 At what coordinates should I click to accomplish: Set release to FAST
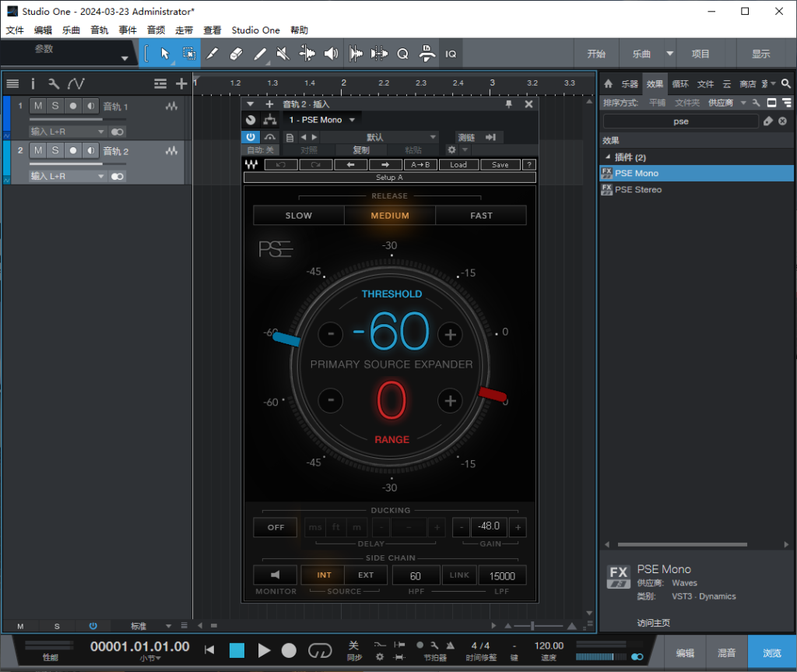481,216
